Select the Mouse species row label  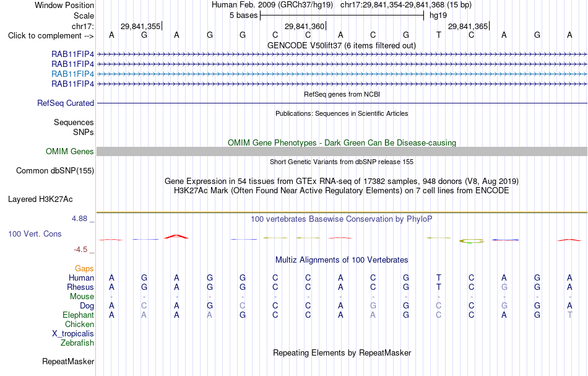coord(82,297)
